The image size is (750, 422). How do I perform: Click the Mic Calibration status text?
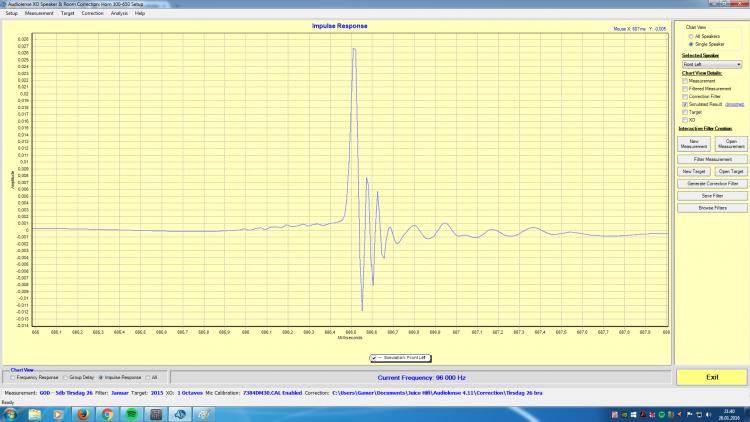click(254, 393)
